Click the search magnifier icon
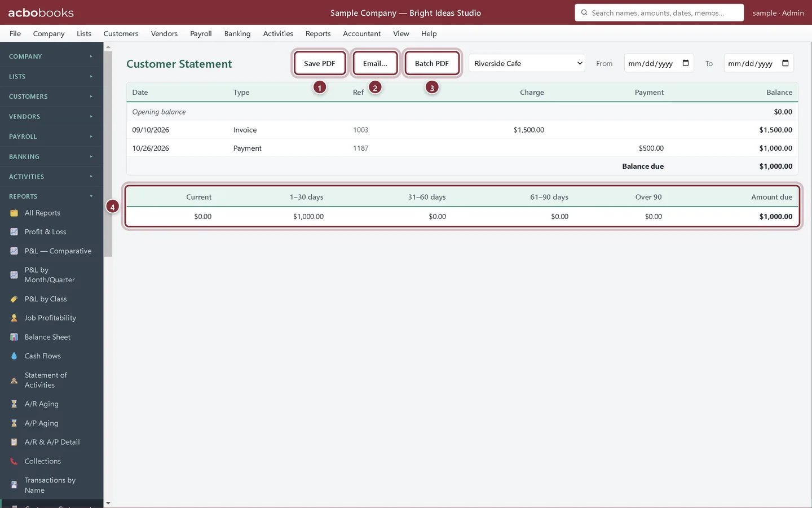This screenshot has width=812, height=508. (584, 12)
